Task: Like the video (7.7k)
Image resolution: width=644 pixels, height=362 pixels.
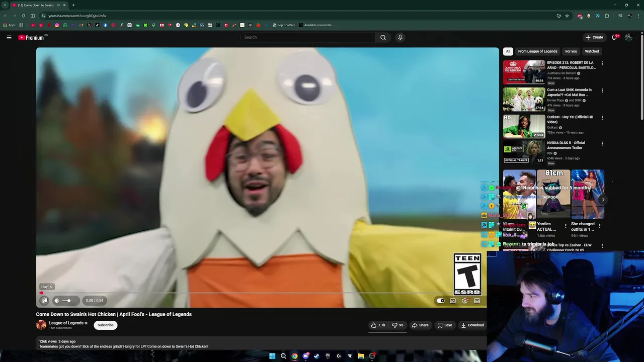Action: 378,325
